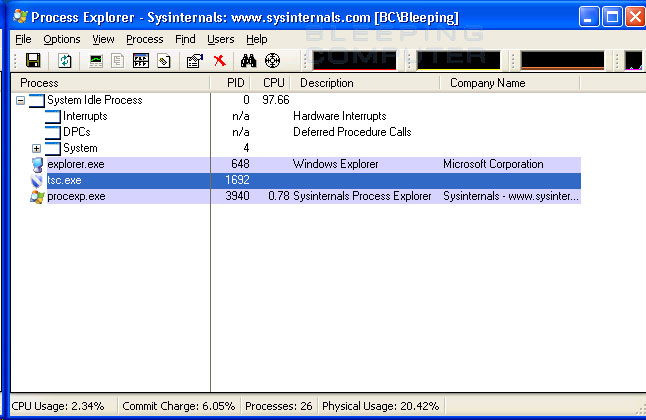Click the DLL/handle view toolbar icon
646x420 pixels.
(164, 61)
